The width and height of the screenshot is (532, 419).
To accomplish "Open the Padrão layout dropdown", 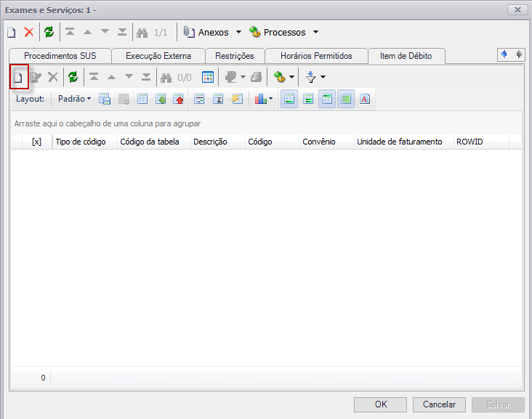I will pyautogui.click(x=74, y=99).
